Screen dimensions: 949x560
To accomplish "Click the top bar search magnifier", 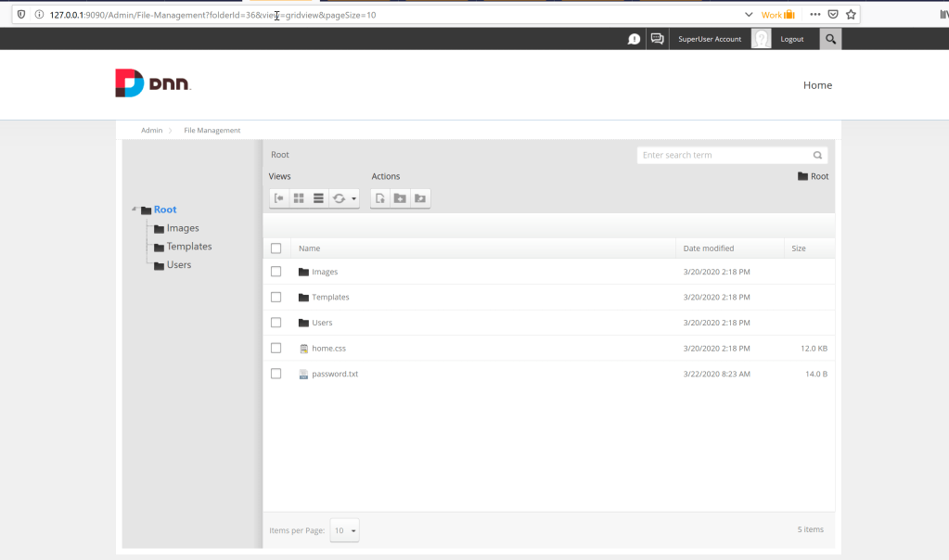I will tap(830, 39).
